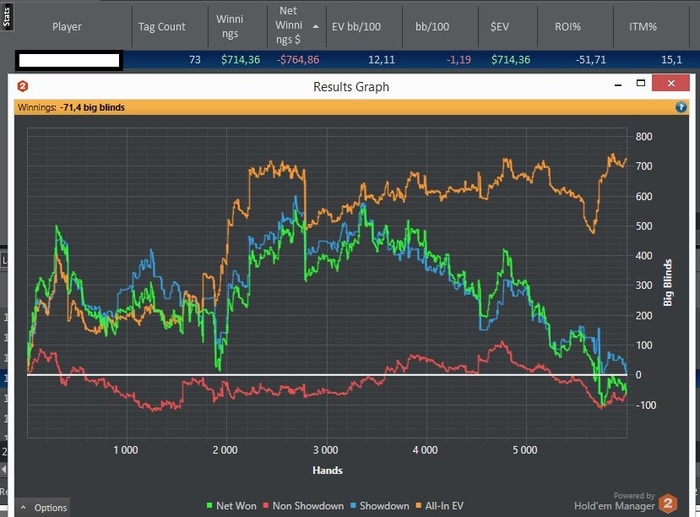Sort by Net Winnings $ column
This screenshot has height=517, width=700.
click(x=288, y=25)
